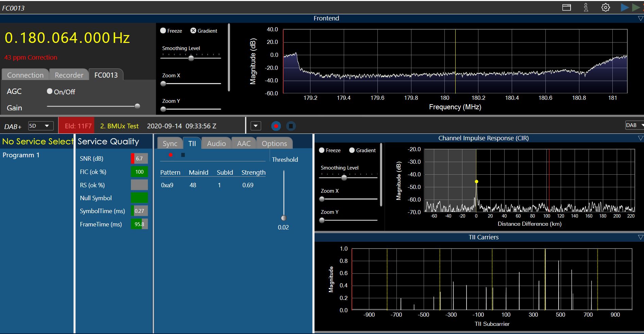The height and width of the screenshot is (334, 644).
Task: Click the small red TII record dot
Action: 171,155
